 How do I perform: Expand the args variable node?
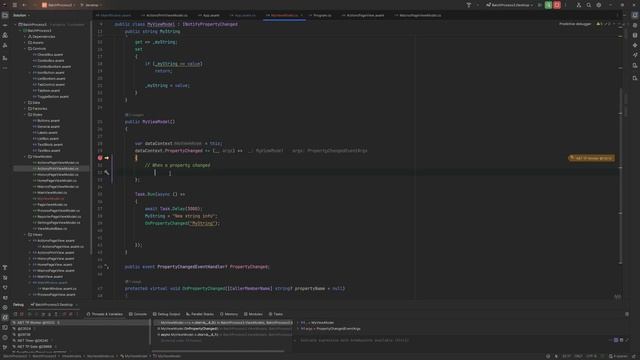pyautogui.click(x=298, y=329)
